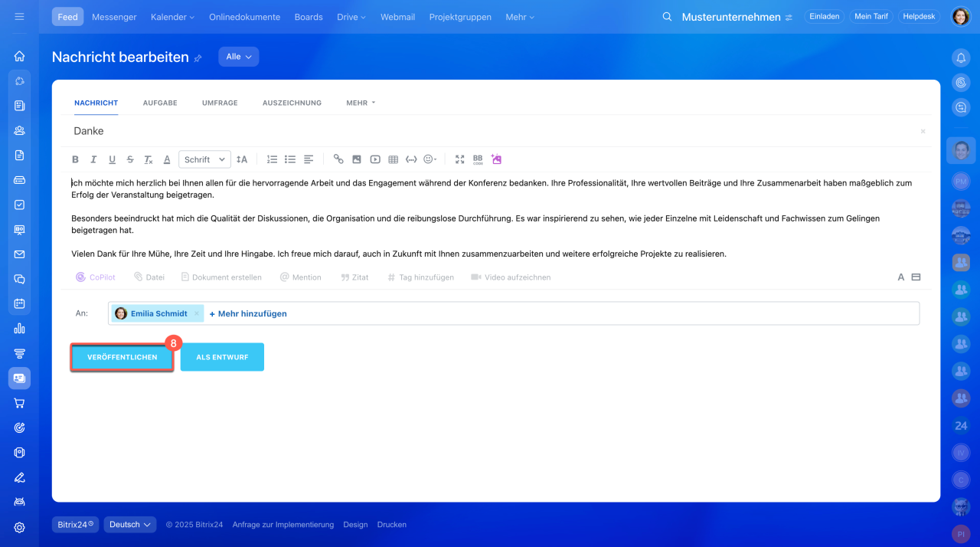Expand the Kalender menu
This screenshot has height=547, width=980.
click(x=172, y=17)
